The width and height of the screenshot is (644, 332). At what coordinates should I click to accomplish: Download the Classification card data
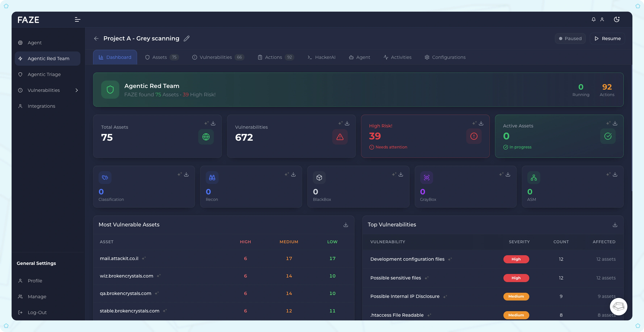[186, 174]
